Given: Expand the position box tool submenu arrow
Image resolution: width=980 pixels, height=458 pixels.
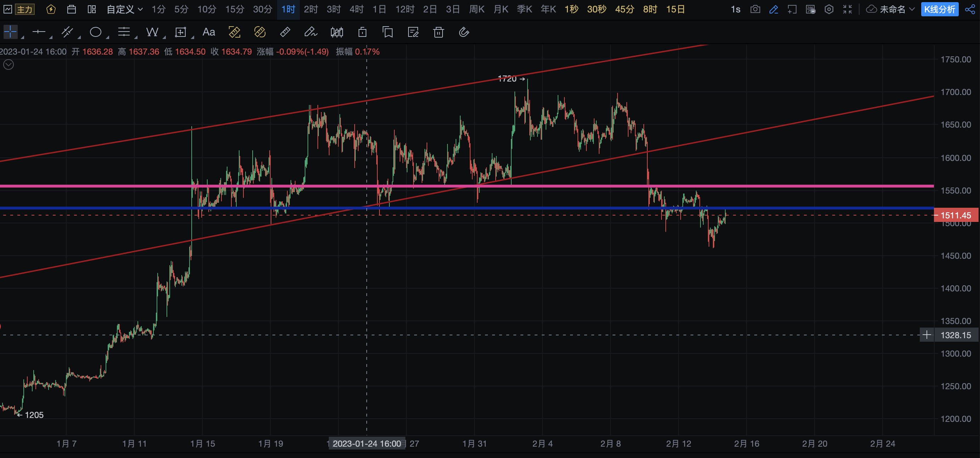Looking at the screenshot, I should click(x=192, y=37).
